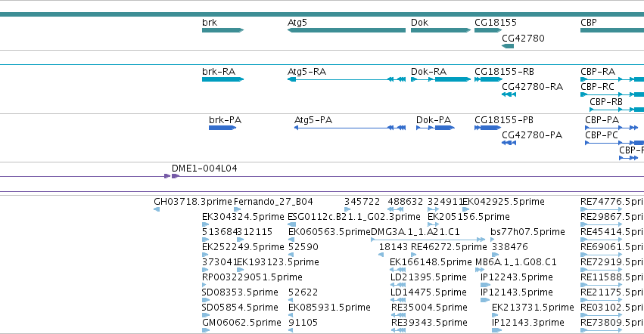Viewport: 644px width, 334px height.
Task: Click the 52622 EST label
Action: pyautogui.click(x=303, y=292)
